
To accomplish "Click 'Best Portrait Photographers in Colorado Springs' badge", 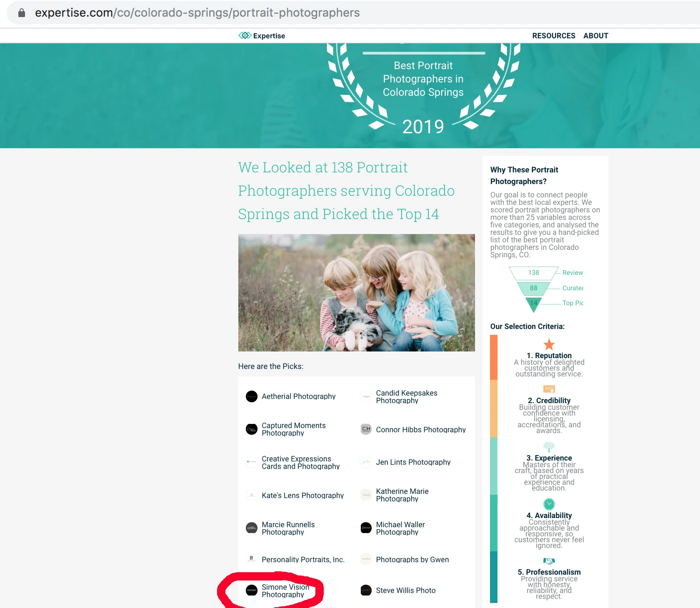I will [x=423, y=79].
